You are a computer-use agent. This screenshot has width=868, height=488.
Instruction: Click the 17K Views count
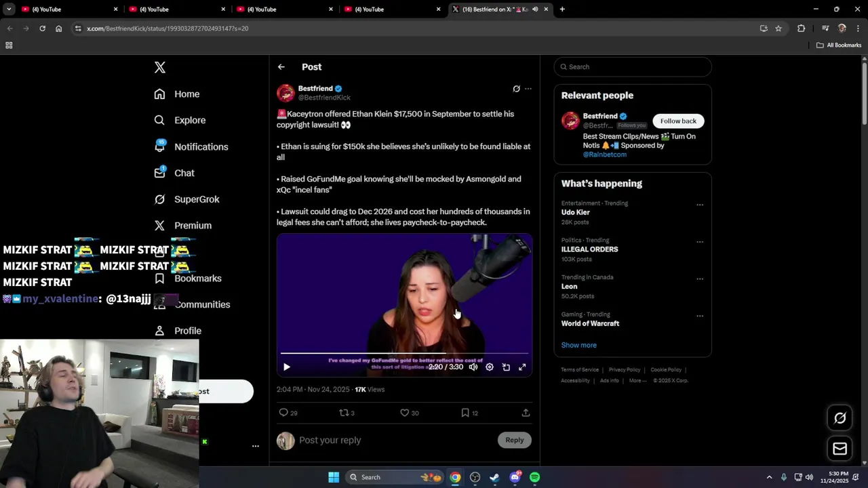(x=370, y=390)
